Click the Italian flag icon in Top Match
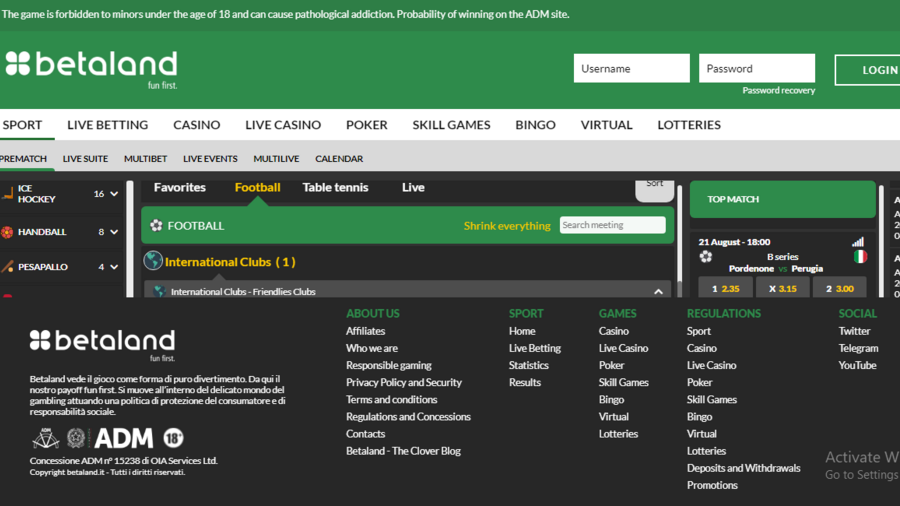Screen dimensions: 900x506 tap(859, 257)
